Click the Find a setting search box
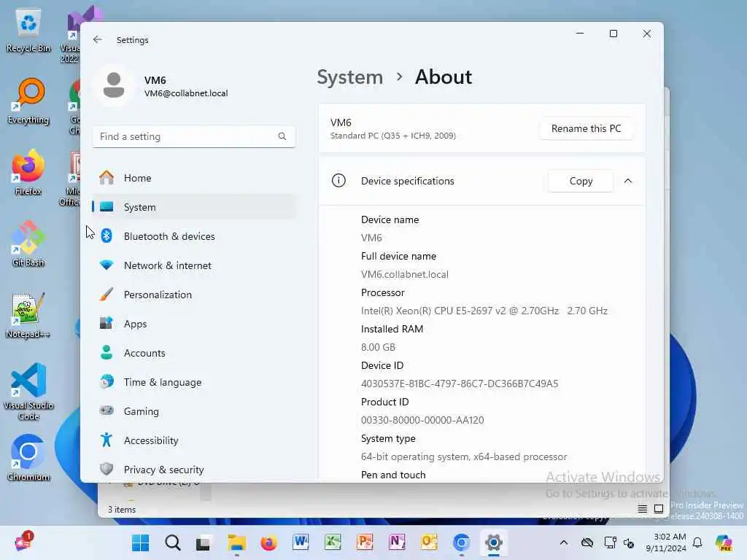This screenshot has width=747, height=560. tap(194, 136)
